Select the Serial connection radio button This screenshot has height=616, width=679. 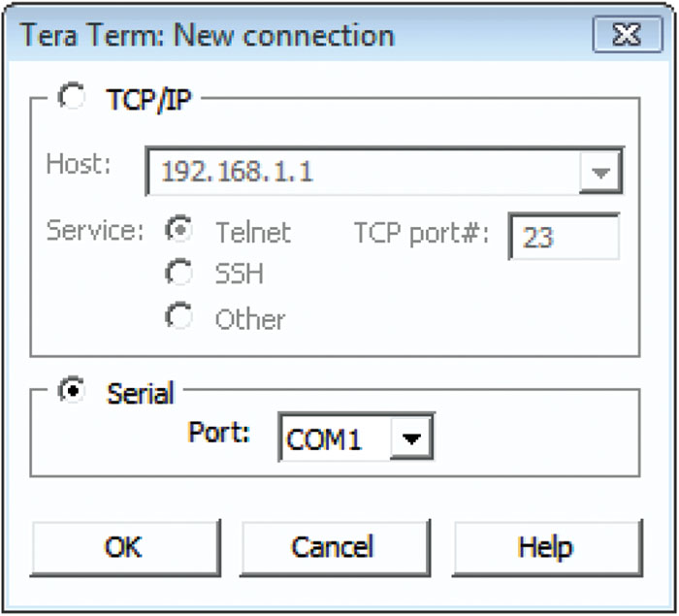(72, 390)
